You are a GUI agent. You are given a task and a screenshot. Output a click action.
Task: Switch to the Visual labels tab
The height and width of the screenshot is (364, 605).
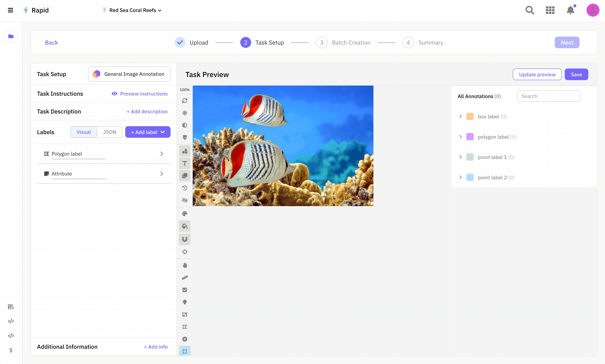coord(83,132)
